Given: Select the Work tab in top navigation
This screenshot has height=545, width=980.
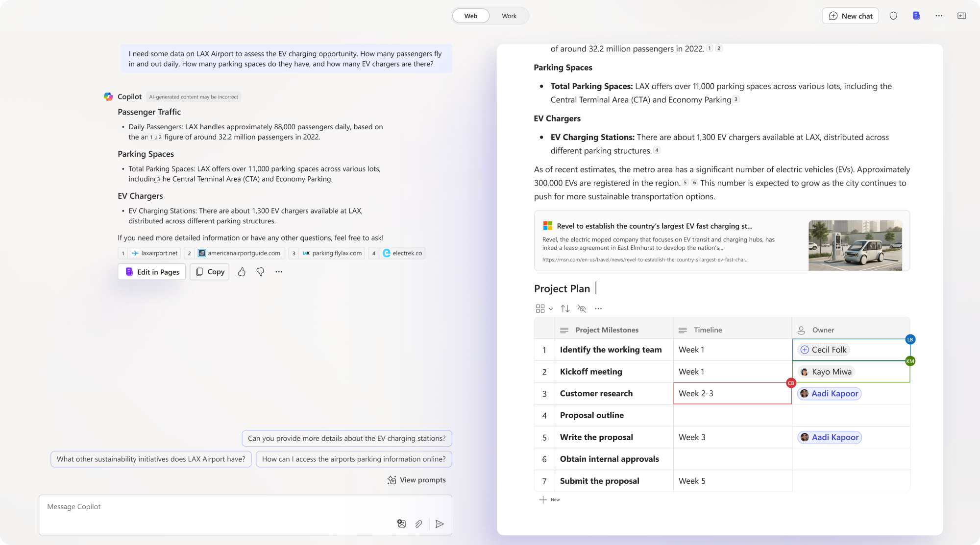Looking at the screenshot, I should (x=510, y=16).
